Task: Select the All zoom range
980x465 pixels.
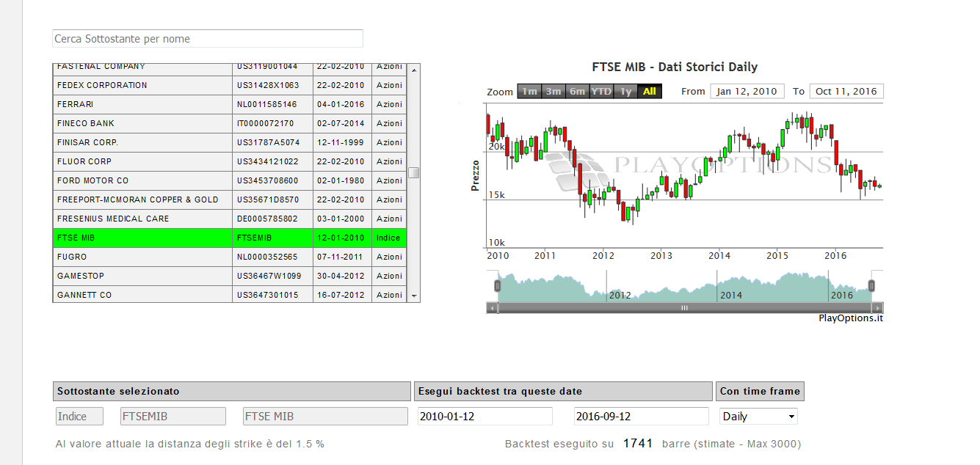Action: 649,92
